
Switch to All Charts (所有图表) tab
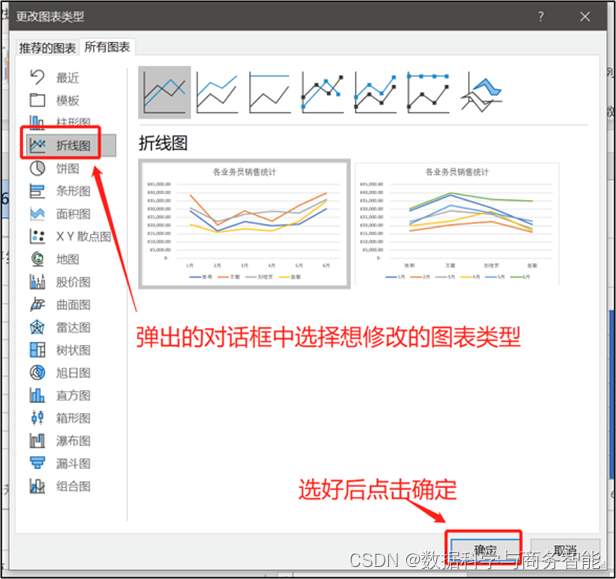pyautogui.click(x=107, y=47)
